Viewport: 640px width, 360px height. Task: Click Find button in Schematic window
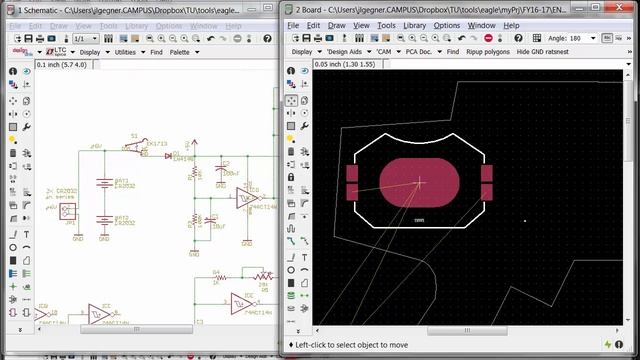(156, 52)
